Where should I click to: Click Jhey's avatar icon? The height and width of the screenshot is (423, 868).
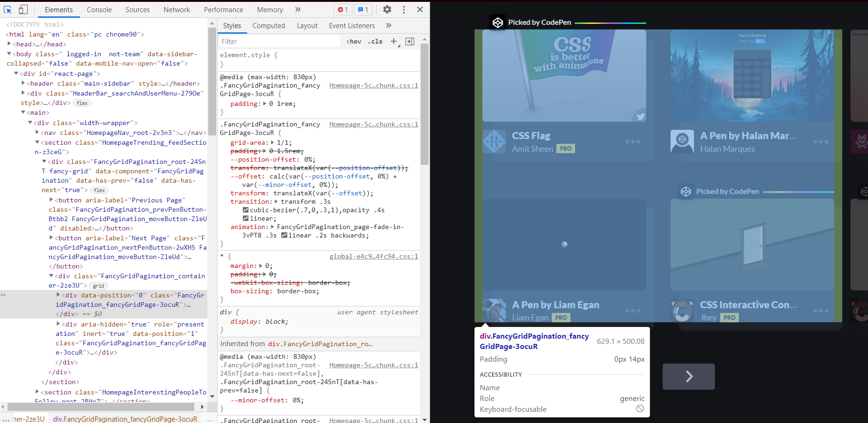pyautogui.click(x=682, y=311)
